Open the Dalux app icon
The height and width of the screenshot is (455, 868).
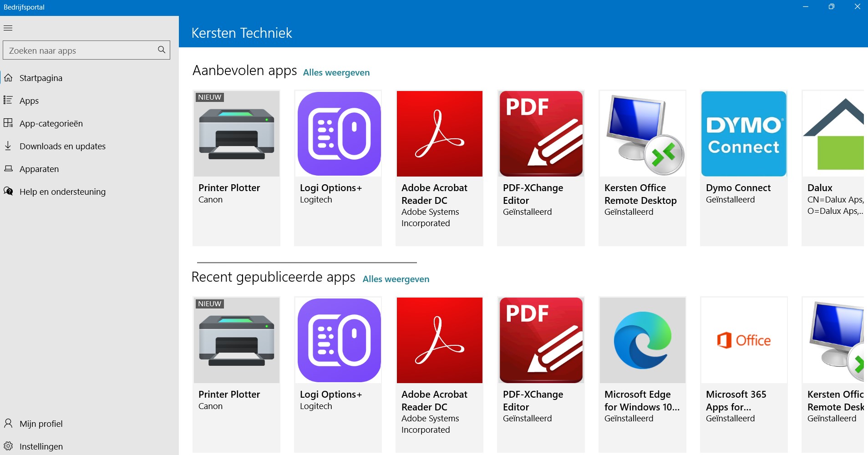[833, 134]
